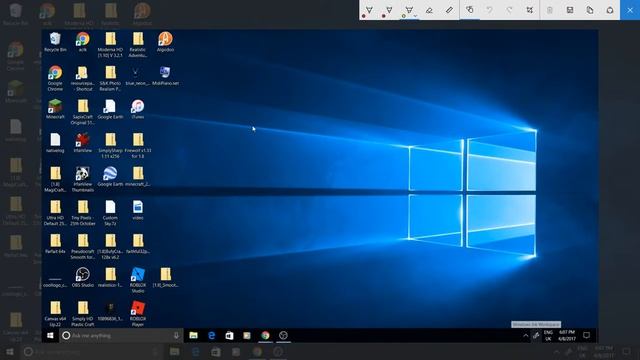Select the ballpoint pen tool
The width and height of the screenshot is (640, 360).
(x=369, y=10)
